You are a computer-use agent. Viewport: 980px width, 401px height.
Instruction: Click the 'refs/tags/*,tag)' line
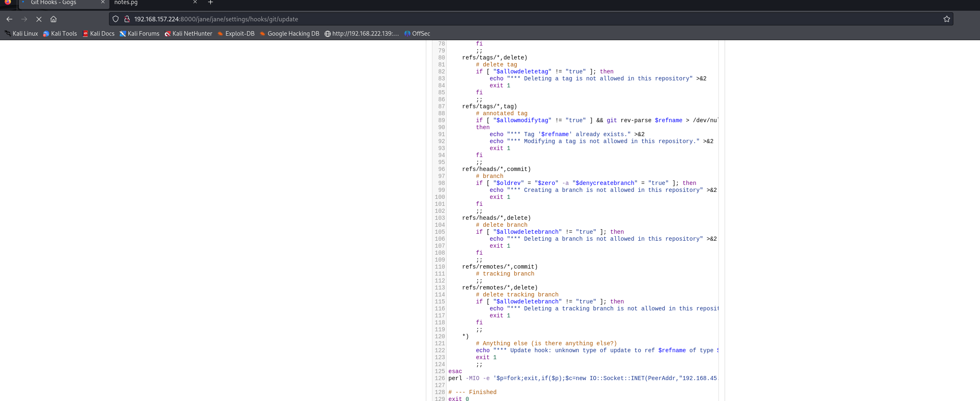(x=489, y=107)
